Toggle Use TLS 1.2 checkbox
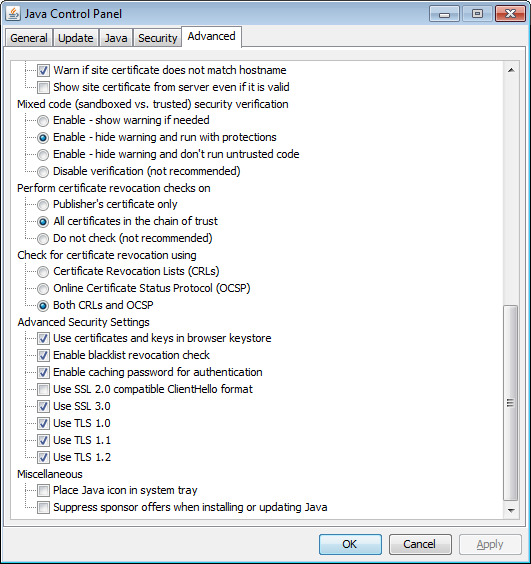This screenshot has width=531, height=564. [43, 457]
